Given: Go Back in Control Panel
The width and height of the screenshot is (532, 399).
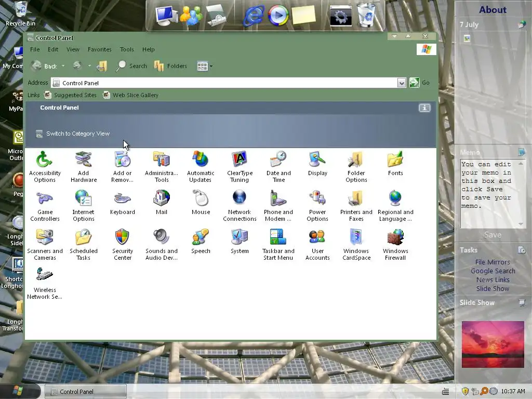Looking at the screenshot, I should (44, 66).
